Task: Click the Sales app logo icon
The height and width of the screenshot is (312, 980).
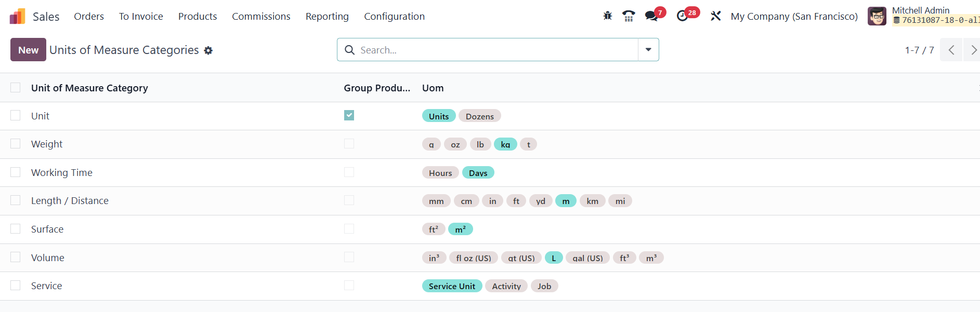Action: (x=17, y=17)
